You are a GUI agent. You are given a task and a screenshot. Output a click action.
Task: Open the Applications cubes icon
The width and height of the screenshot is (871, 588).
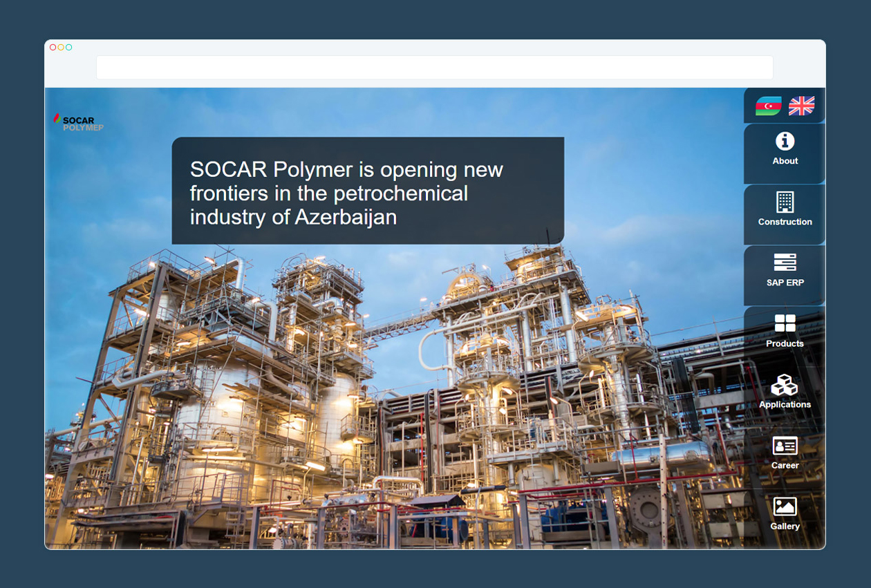pos(785,385)
